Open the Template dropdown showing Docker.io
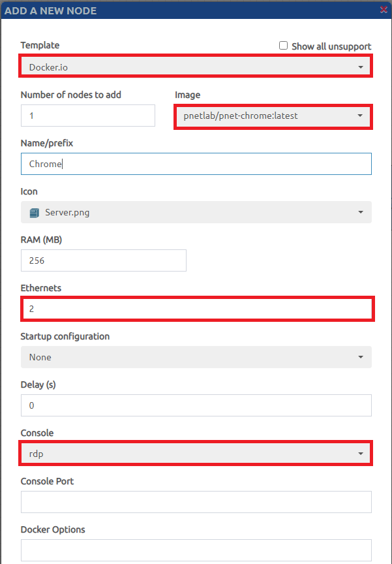 [x=196, y=67]
